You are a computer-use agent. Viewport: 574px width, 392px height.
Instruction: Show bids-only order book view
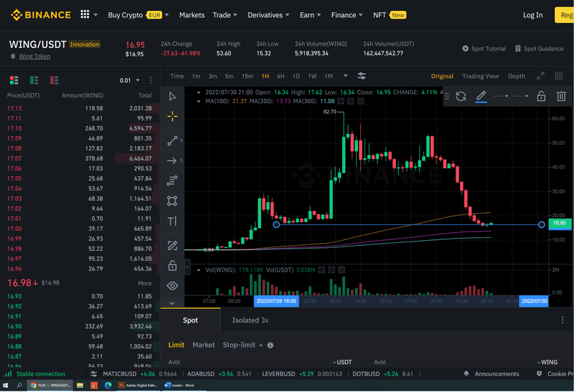coord(34,80)
